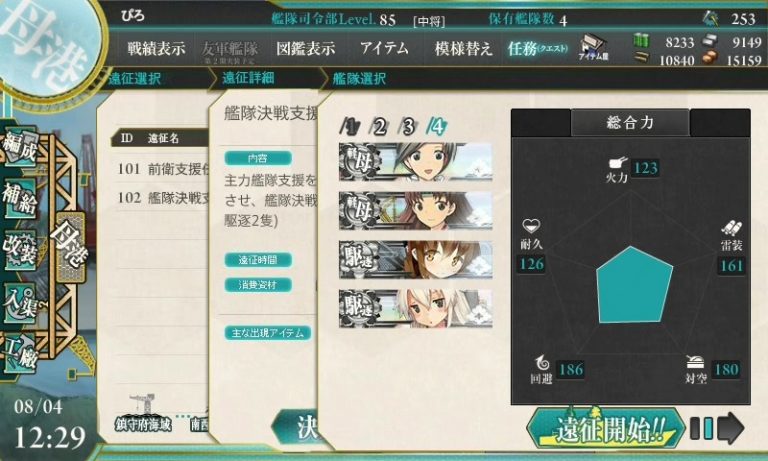Click the first light carrier ship card
The image size is (768, 461).
click(415, 162)
